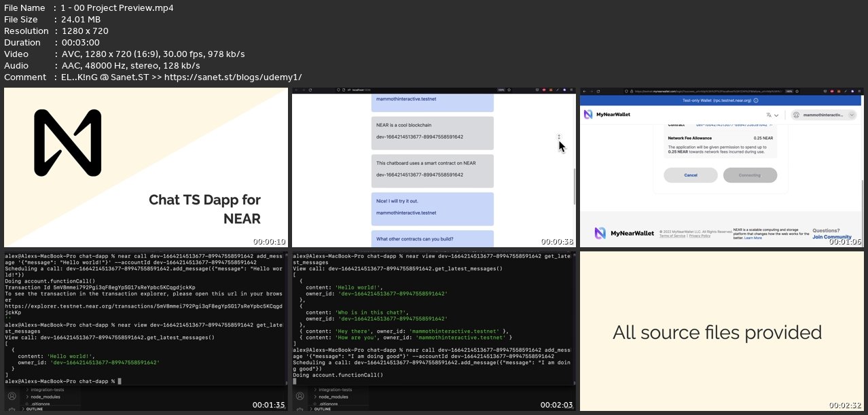Follow the Learn More link in the footer
This screenshot has width=868, height=415.
point(753,238)
